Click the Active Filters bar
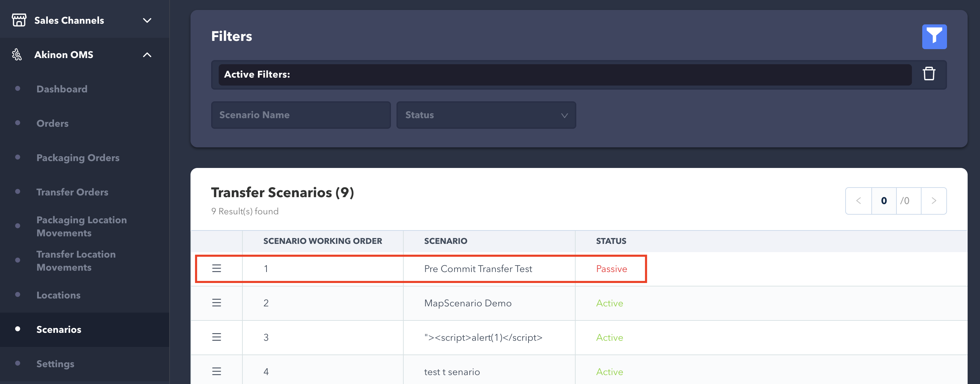Screen dimensions: 980x384 coord(565,75)
